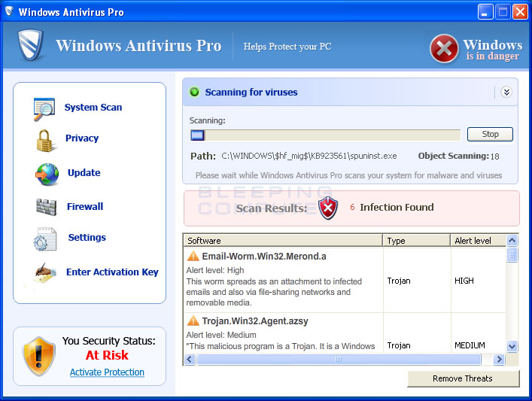Click "Windows is in danger" header text
The height and width of the screenshot is (401, 532).
pos(493,50)
